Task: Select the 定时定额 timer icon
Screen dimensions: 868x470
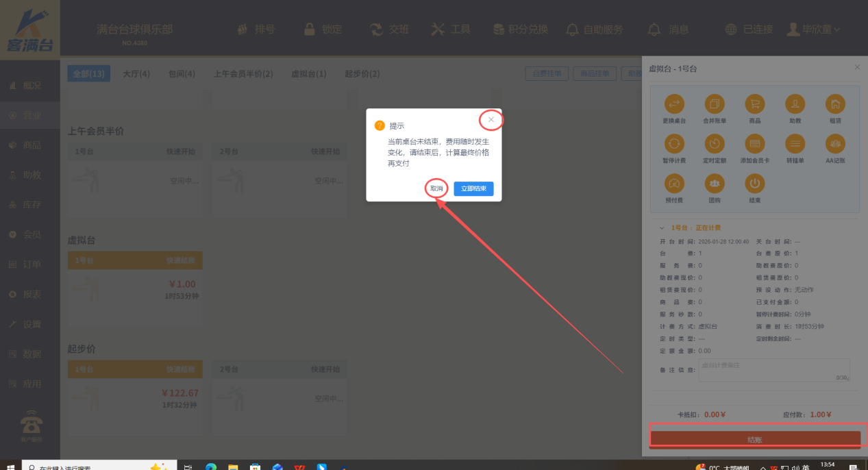Action: click(x=715, y=144)
